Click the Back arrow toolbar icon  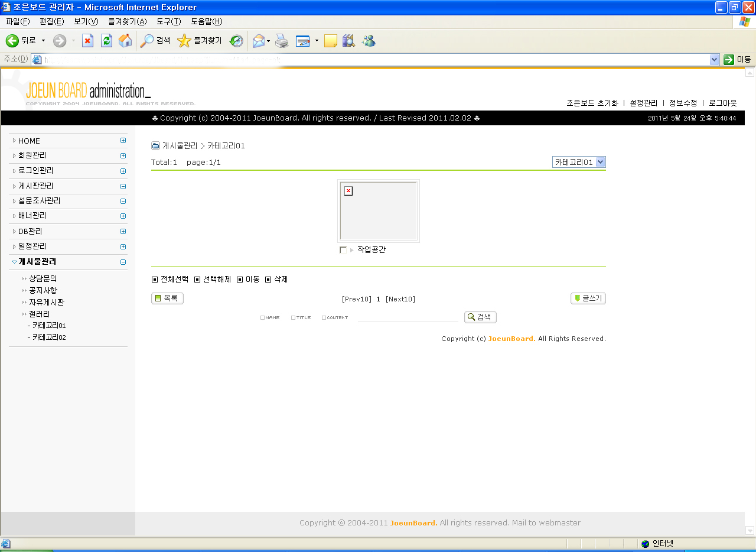pyautogui.click(x=12, y=41)
